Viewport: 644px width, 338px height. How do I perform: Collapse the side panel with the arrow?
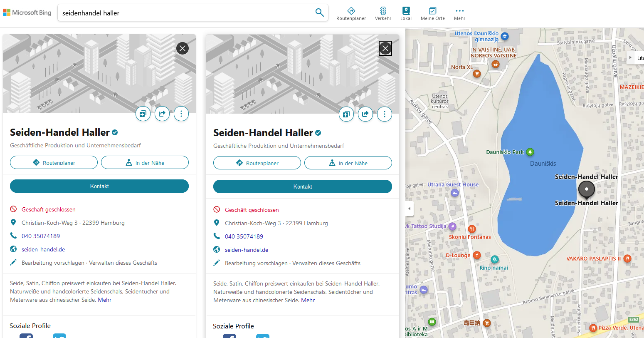pos(410,209)
